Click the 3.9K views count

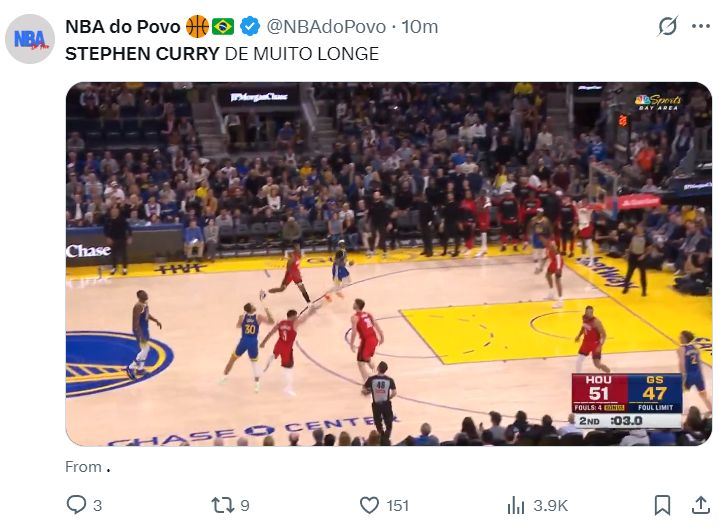pos(551,506)
